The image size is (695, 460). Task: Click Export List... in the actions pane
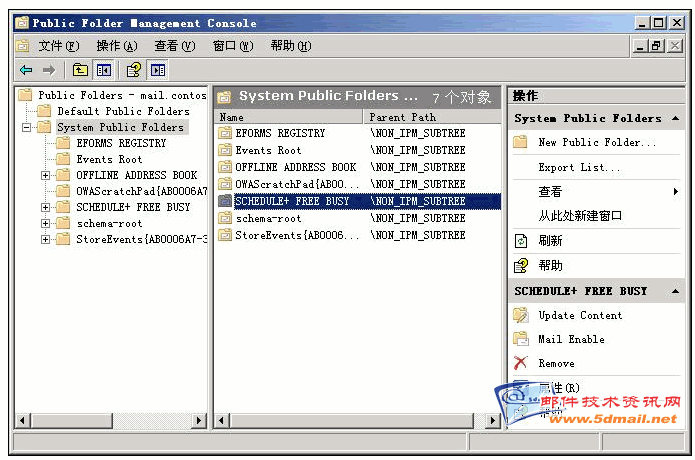point(578,168)
